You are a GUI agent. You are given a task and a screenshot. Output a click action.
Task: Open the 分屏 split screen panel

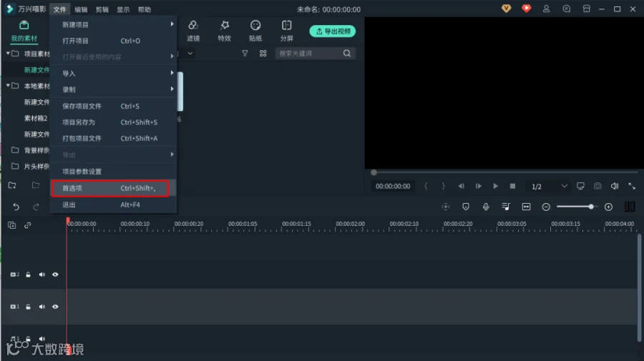[287, 31]
